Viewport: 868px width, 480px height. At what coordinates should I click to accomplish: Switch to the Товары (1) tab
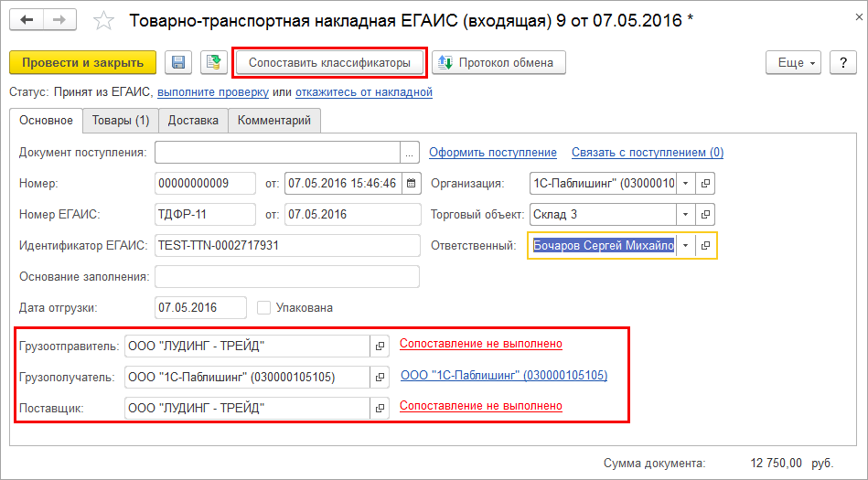pos(121,120)
